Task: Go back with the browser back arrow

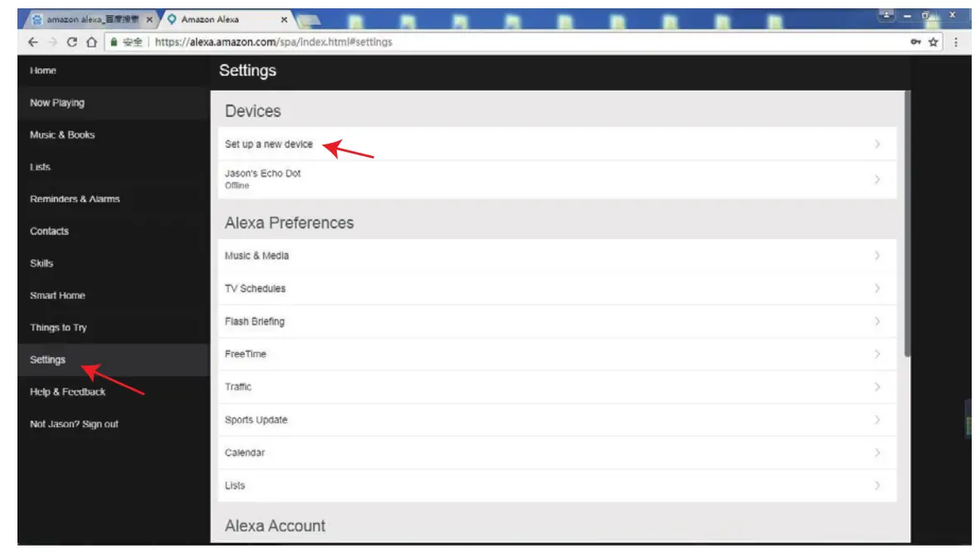Action: [32, 42]
